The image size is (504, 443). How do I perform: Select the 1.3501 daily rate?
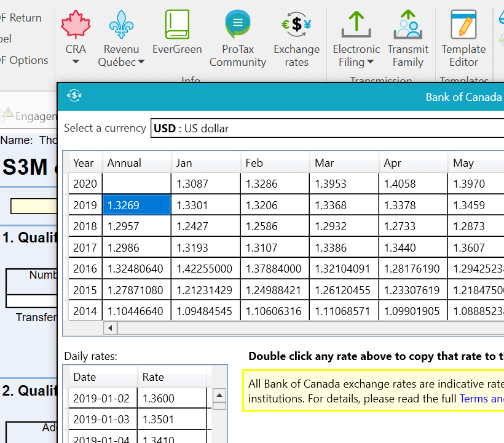172,419
